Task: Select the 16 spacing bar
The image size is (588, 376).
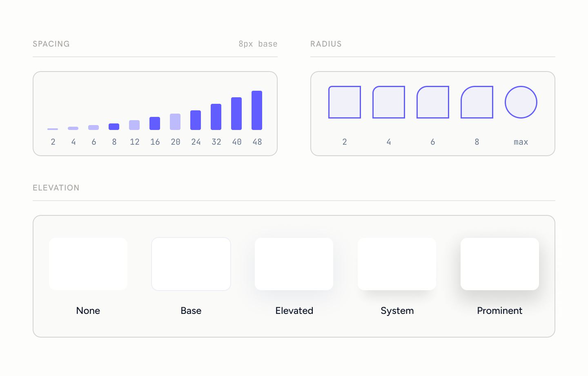Action: (155, 123)
